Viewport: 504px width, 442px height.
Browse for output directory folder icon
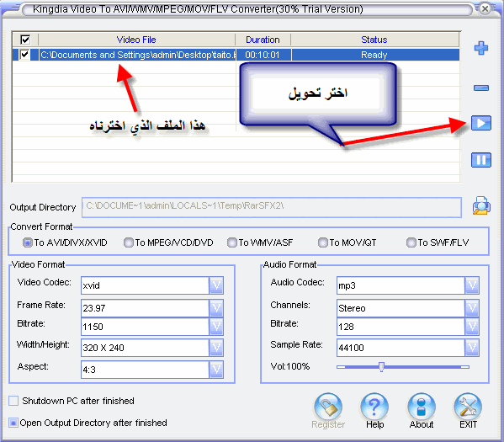(x=481, y=205)
